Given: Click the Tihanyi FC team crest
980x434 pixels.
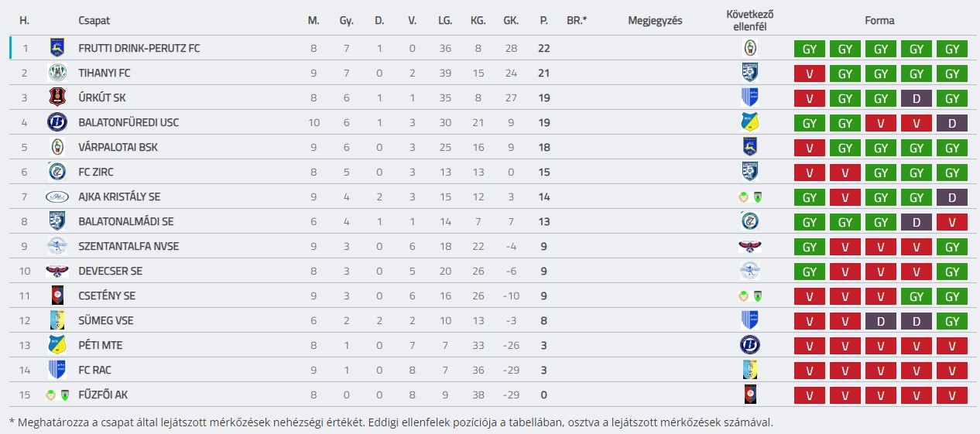Looking at the screenshot, I should pos(57,73).
